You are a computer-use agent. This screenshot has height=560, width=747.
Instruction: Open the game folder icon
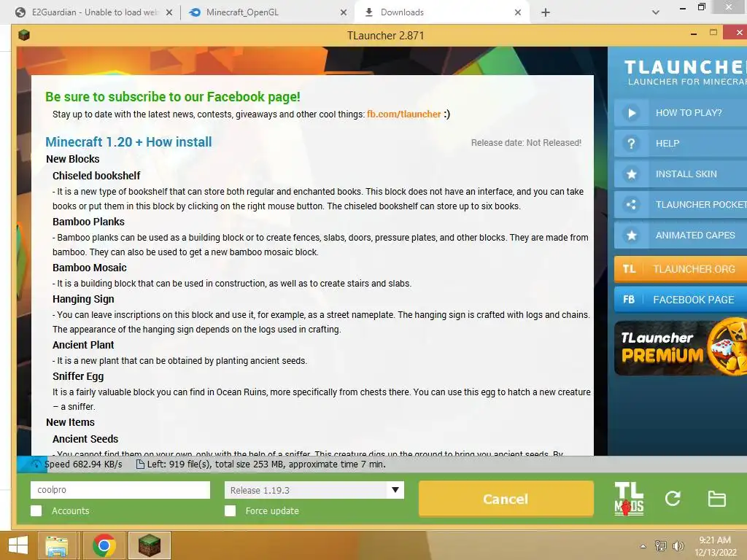pos(716,499)
